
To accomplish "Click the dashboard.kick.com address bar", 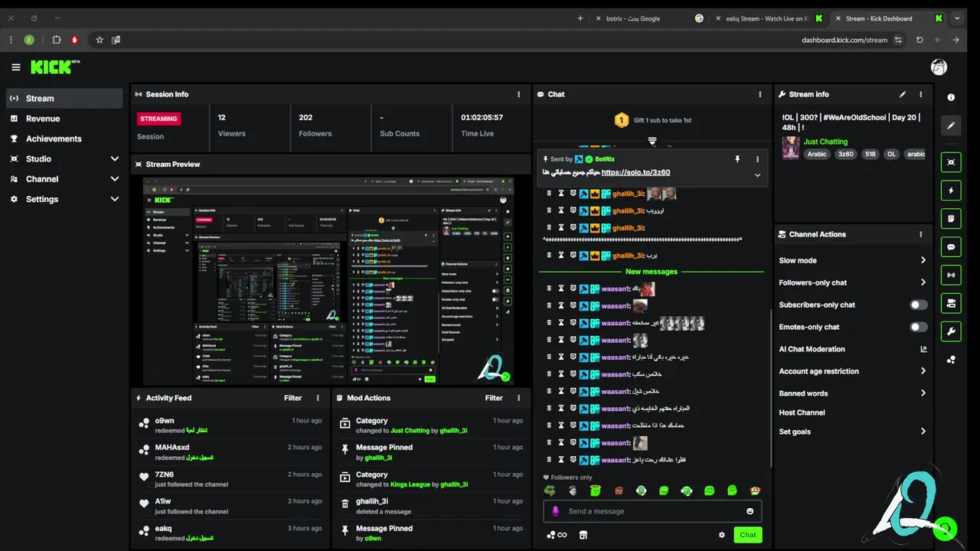I will coord(844,40).
